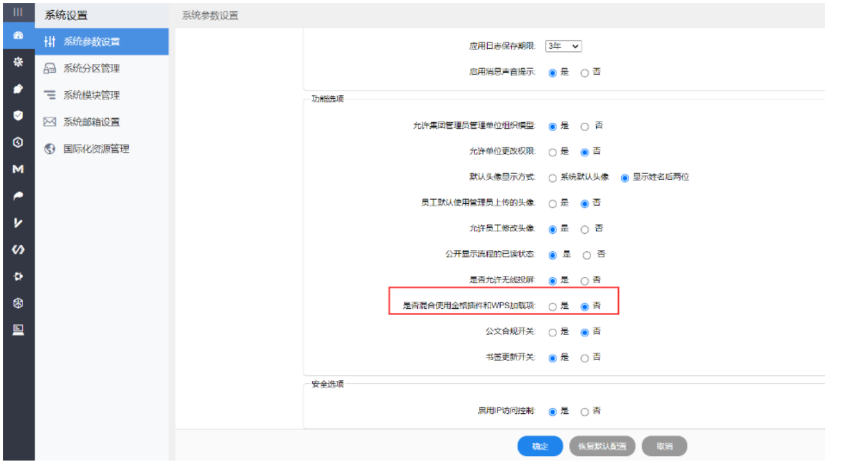Select 是 for 允许单位更改权限
Screen dimensions: 868x474
coord(553,152)
